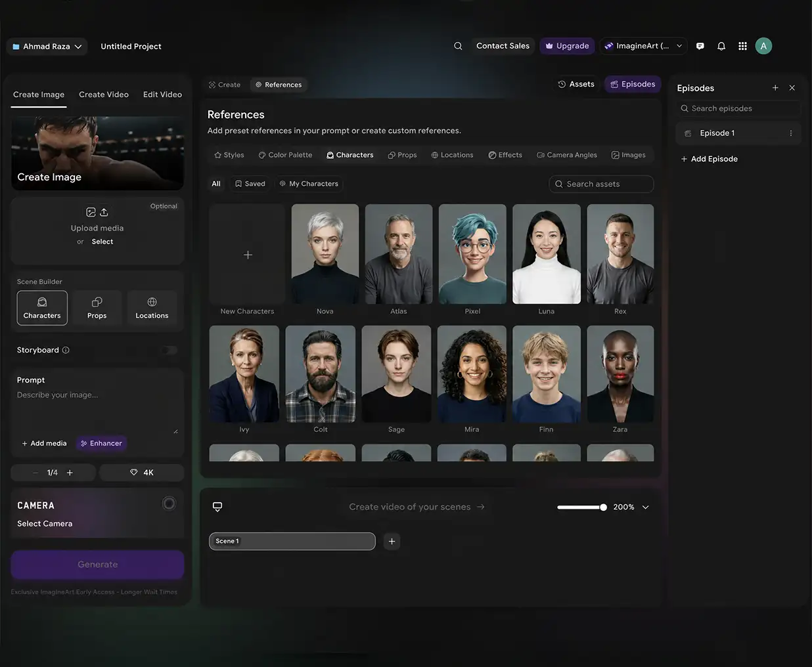
Task: Enable the prompt Enhancer
Action: pyautogui.click(x=101, y=444)
